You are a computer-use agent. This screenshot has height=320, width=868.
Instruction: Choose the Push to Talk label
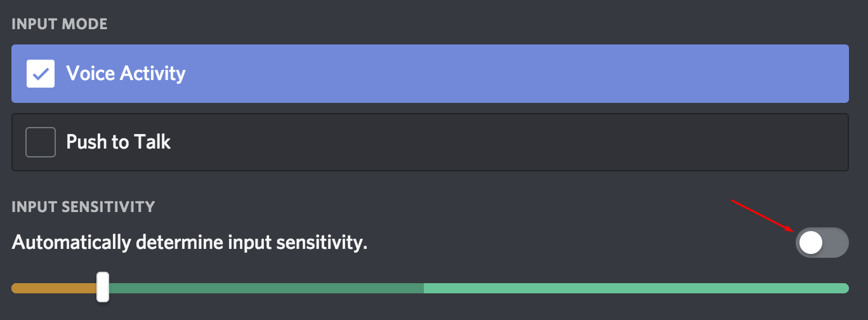pos(118,142)
